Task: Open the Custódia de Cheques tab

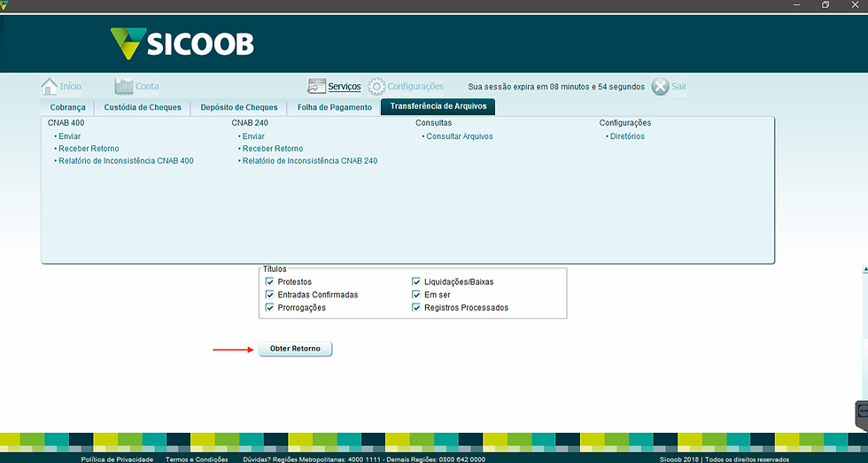Action: [143, 107]
